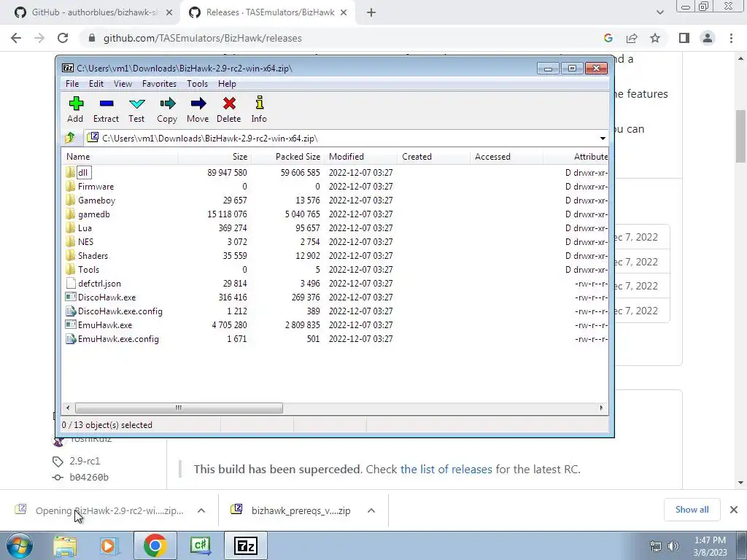This screenshot has height=560, width=747.
Task: Go up one folder level icon
Action: click(70, 138)
